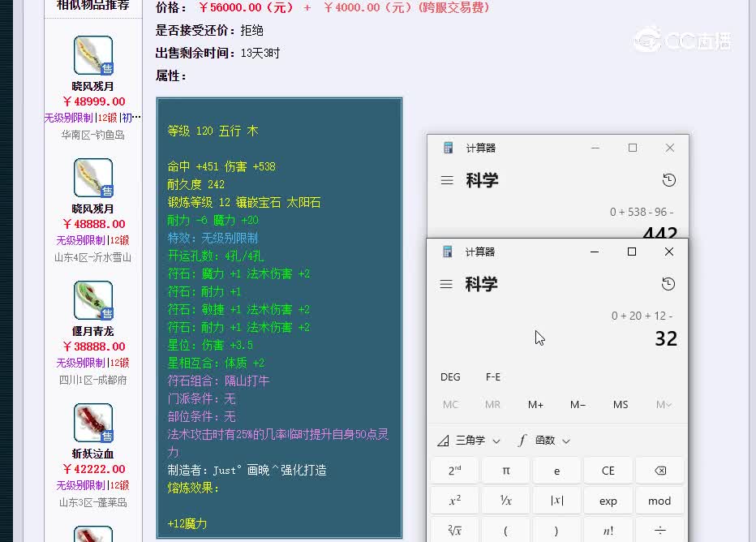This screenshot has width=756, height=542.
Task: Maximize the back calculator window
Action: (633, 148)
